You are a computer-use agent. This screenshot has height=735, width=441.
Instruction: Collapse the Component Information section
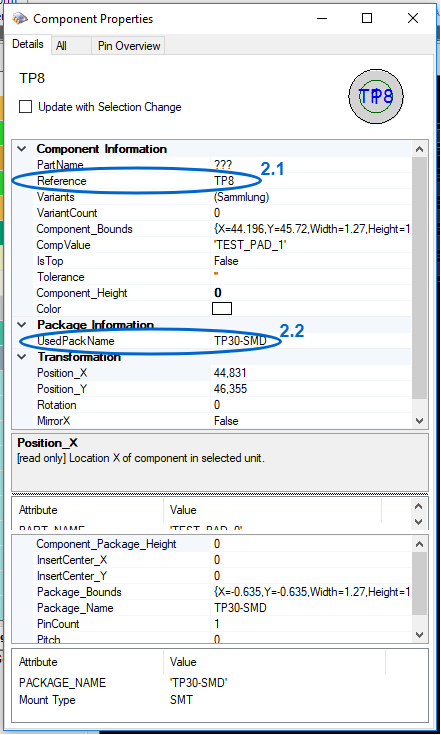click(x=22, y=149)
